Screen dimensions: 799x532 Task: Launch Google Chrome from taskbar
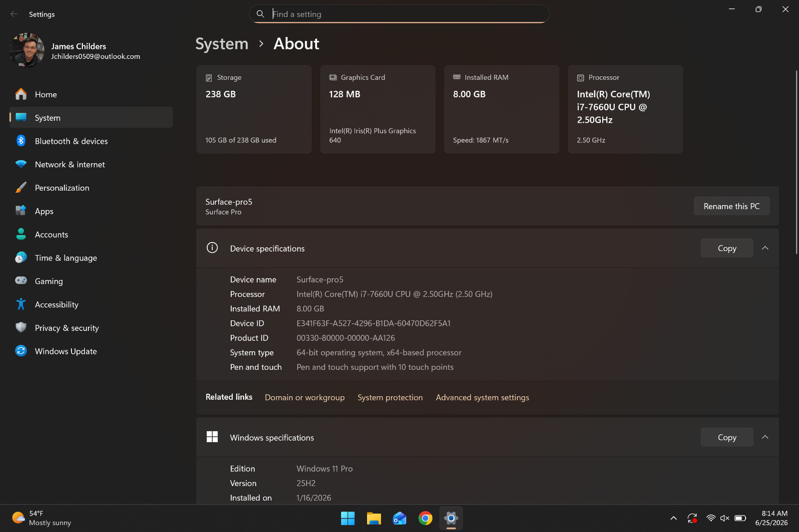[425, 519]
